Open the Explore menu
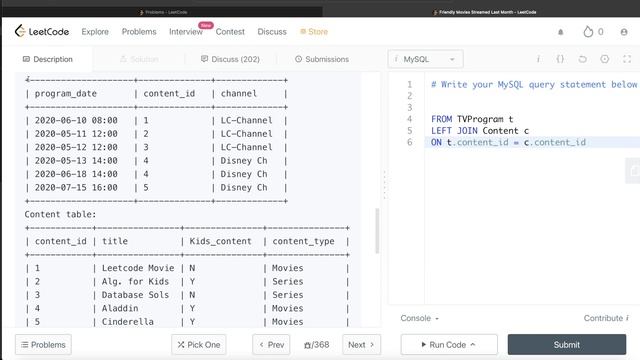Viewport: 640px width, 360px height. click(95, 32)
